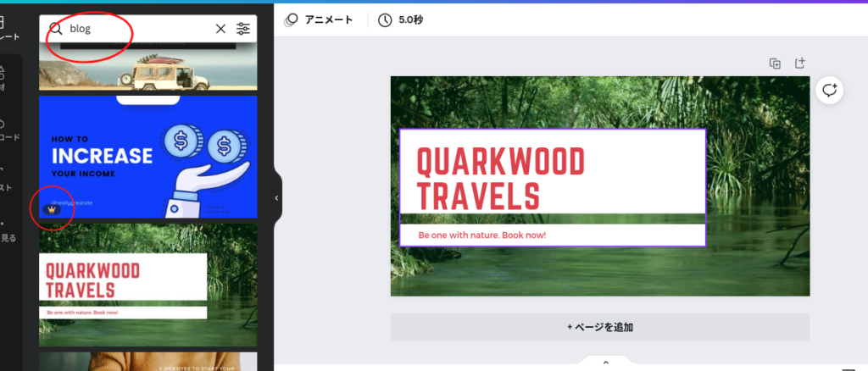Open the templates tab in sidebar

coord(10,29)
